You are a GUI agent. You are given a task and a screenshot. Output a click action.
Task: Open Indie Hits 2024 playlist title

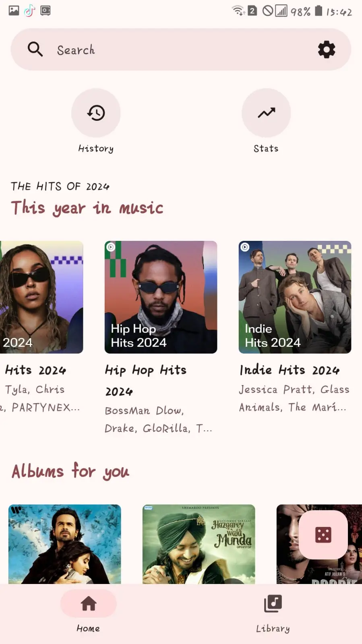(290, 370)
